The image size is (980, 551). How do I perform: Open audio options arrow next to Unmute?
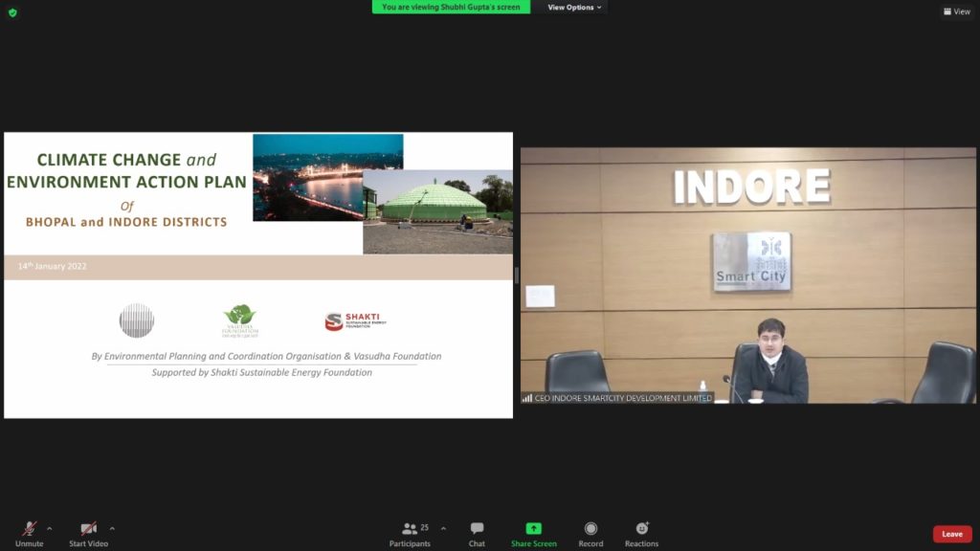point(50,529)
